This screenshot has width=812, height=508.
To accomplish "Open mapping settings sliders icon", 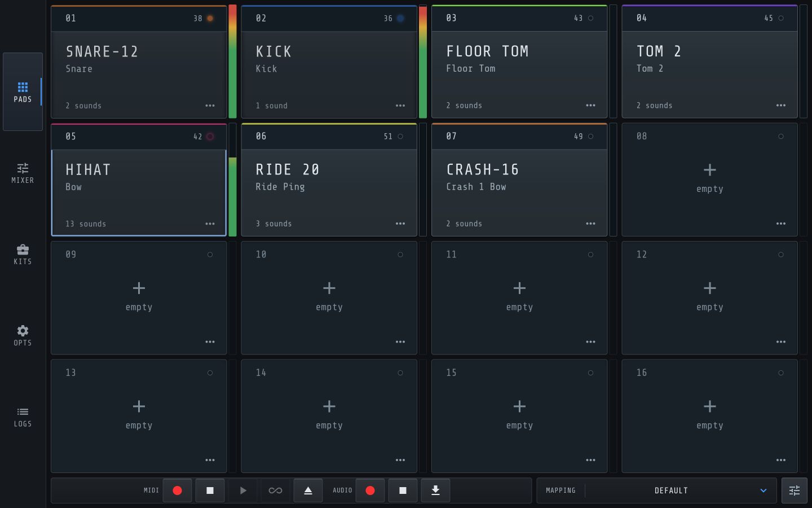I will (794, 491).
